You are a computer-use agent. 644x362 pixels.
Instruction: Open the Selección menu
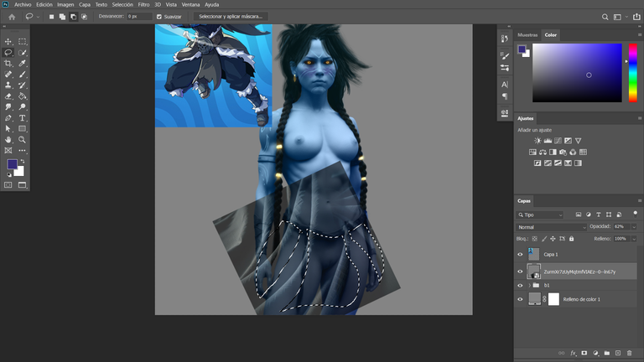click(122, 4)
